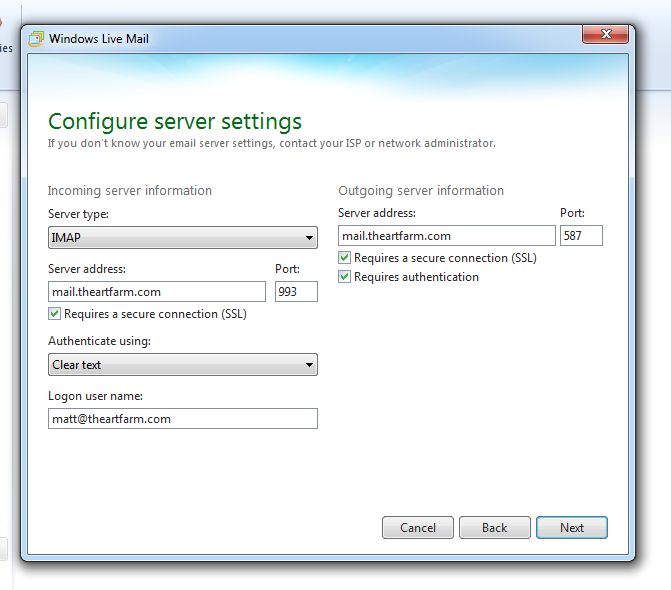
Task: Click the Server type label
Action: pos(78,214)
